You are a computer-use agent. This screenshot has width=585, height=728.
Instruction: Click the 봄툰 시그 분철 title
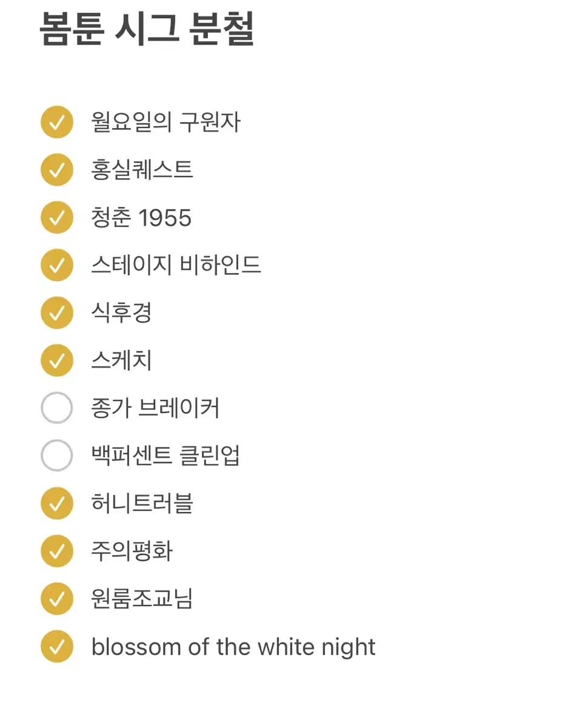147,29
